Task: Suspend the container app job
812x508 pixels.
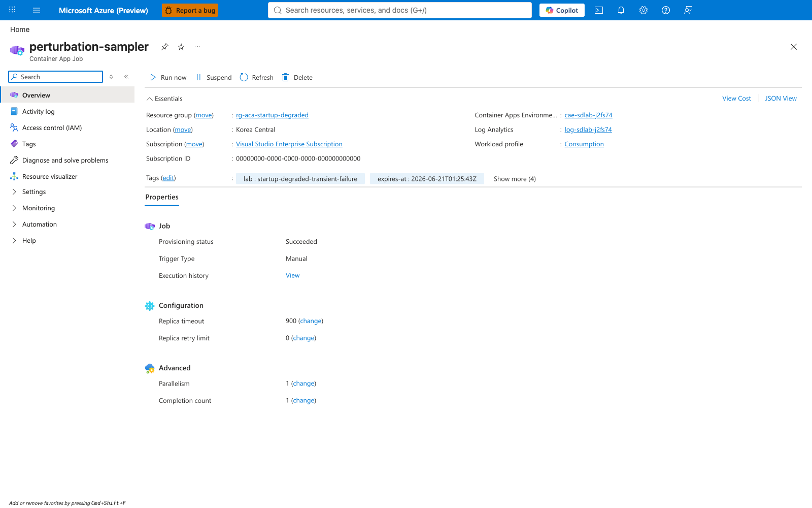Action: (214, 77)
